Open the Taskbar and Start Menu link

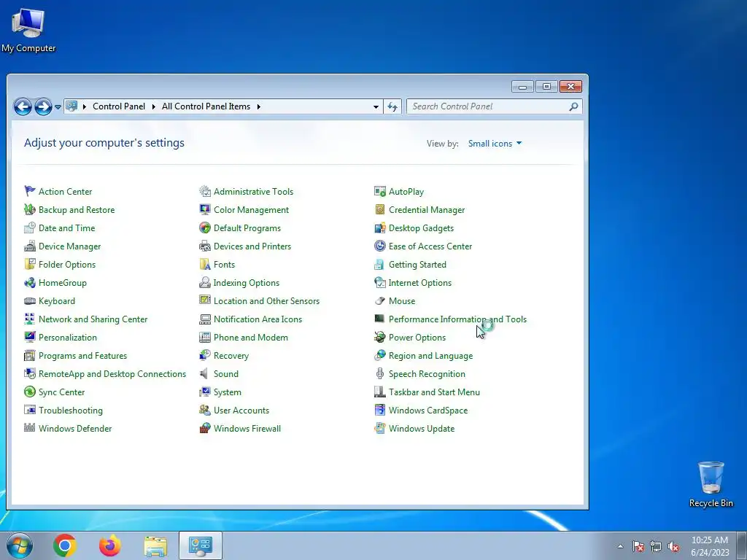[x=434, y=392]
